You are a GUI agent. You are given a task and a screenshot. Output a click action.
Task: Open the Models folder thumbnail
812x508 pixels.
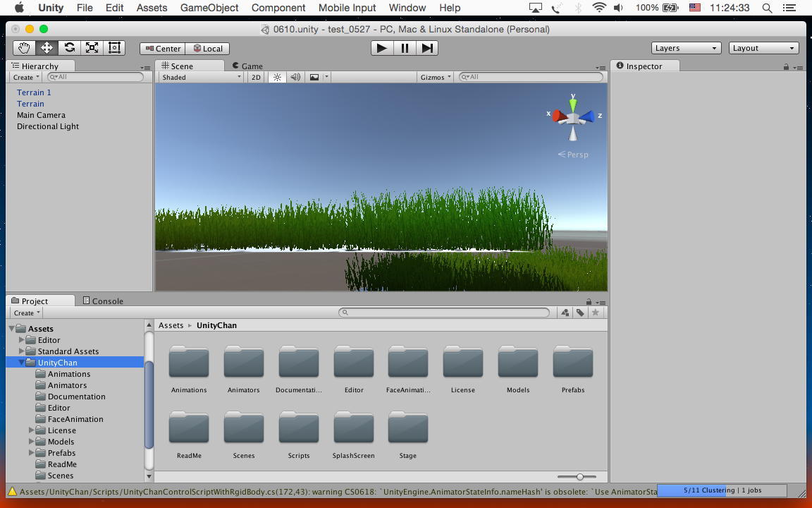[517, 363]
